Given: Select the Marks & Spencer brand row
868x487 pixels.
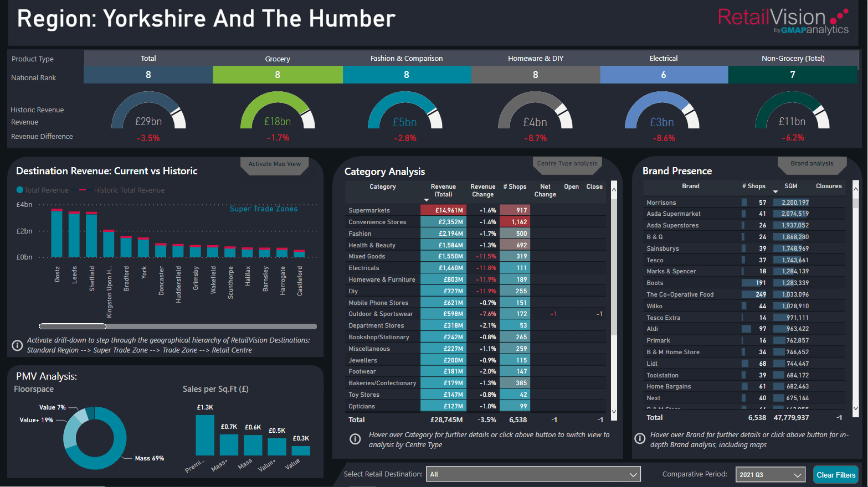Looking at the screenshot, I should [x=744, y=271].
